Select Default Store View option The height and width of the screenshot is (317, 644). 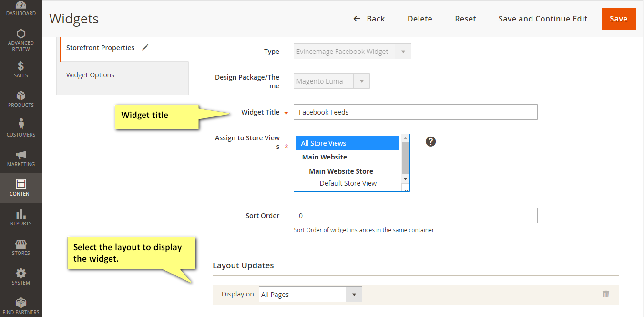348,183
